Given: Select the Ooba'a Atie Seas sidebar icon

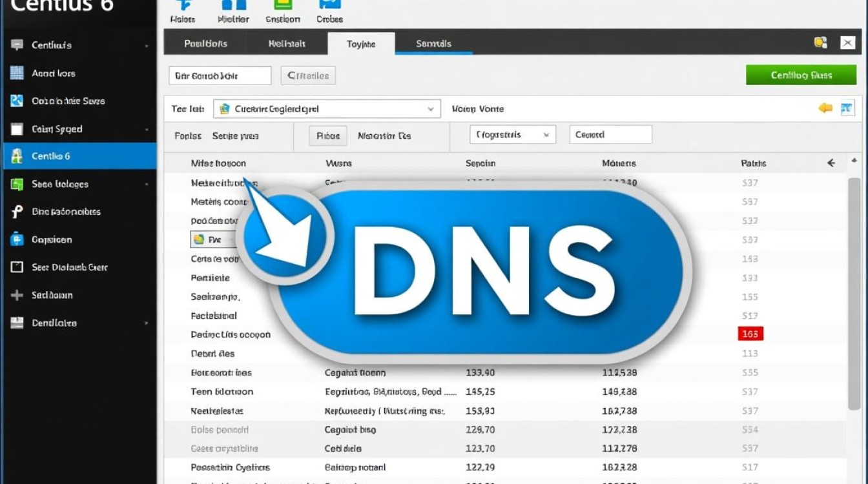Looking at the screenshot, I should (17, 101).
